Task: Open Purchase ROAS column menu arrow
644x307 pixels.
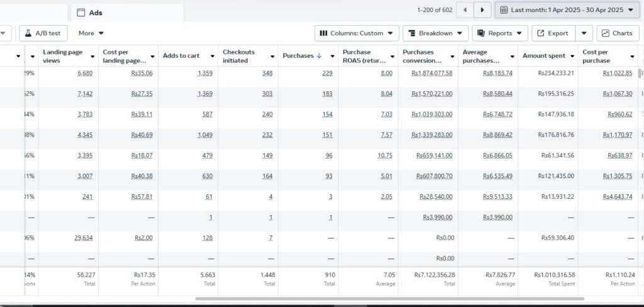Action: [x=392, y=56]
